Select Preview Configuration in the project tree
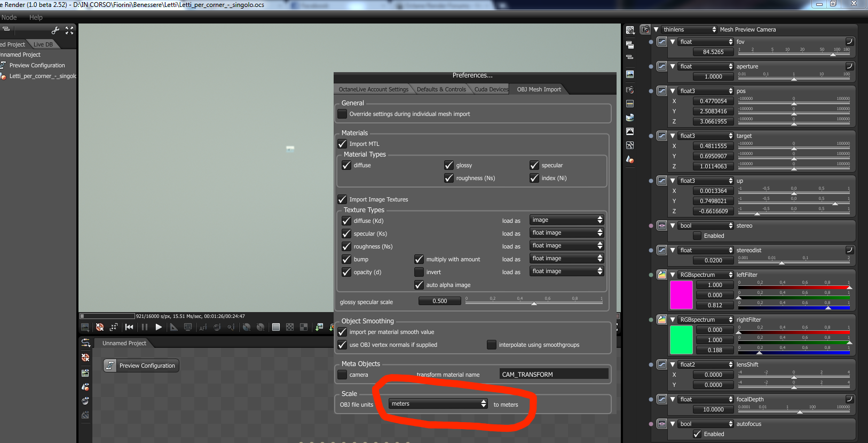868x443 pixels. tap(37, 65)
